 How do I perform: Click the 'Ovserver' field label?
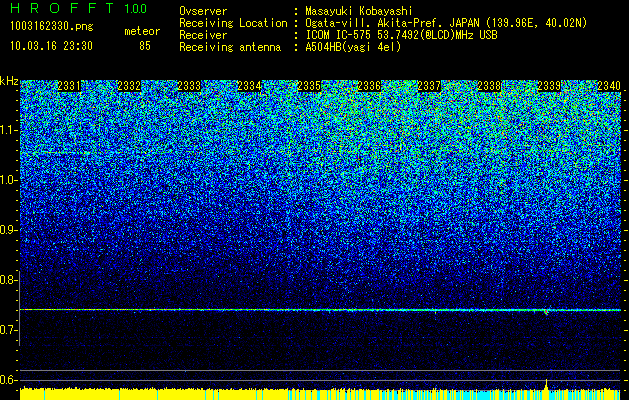203,11
